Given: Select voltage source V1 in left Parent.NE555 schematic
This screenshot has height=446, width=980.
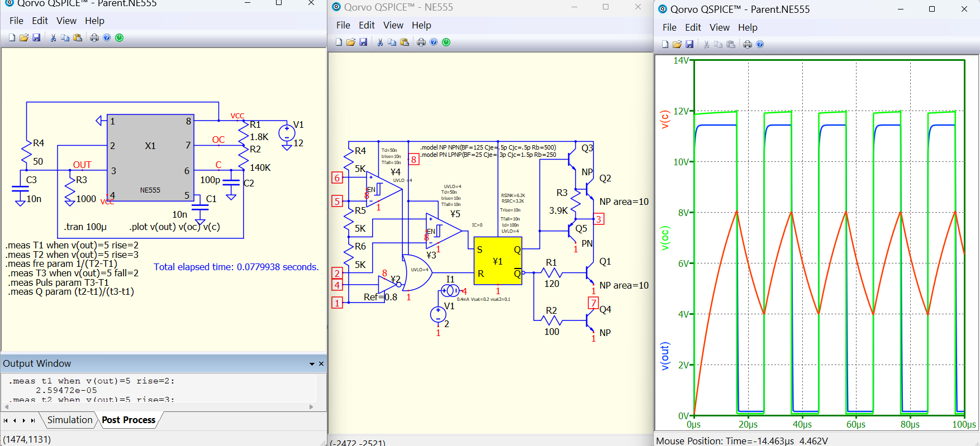Looking at the screenshot, I should point(287,133).
